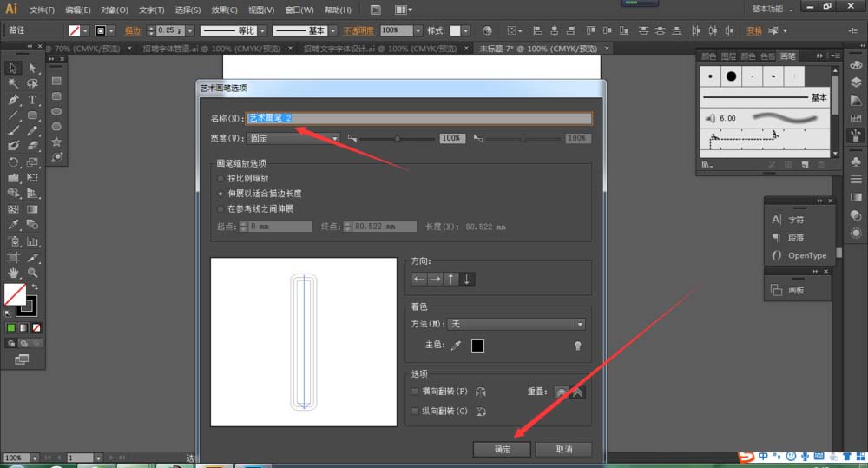Click the tips lightbulb icon in colorization
The height and width of the screenshot is (468, 868).
click(x=578, y=346)
